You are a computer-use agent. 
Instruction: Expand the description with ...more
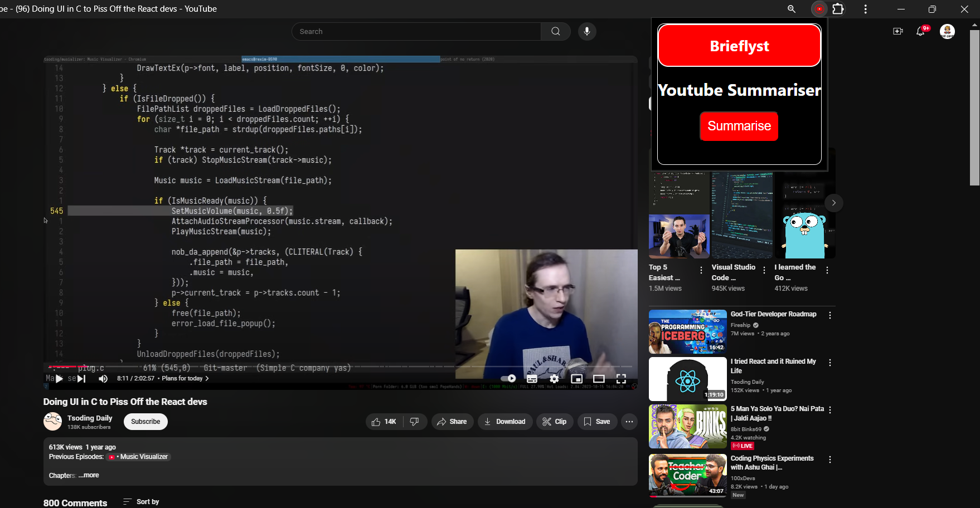(89, 475)
